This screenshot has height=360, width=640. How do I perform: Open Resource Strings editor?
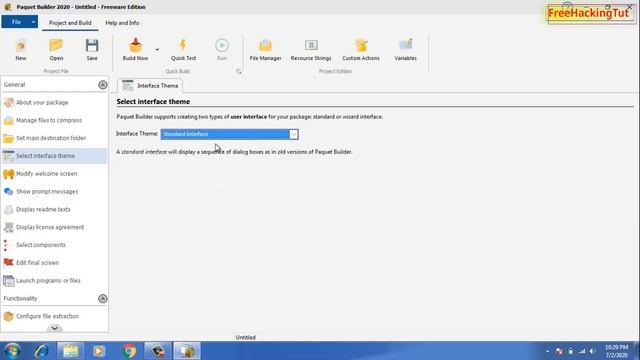[311, 49]
